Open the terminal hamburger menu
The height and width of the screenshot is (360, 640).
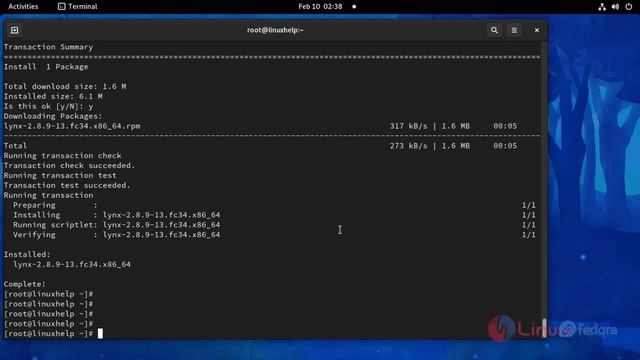(514, 30)
